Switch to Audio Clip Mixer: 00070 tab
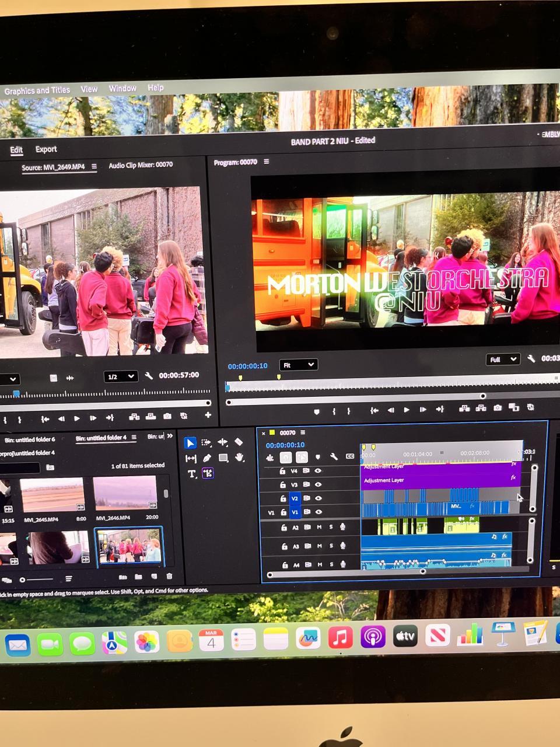 click(141, 165)
